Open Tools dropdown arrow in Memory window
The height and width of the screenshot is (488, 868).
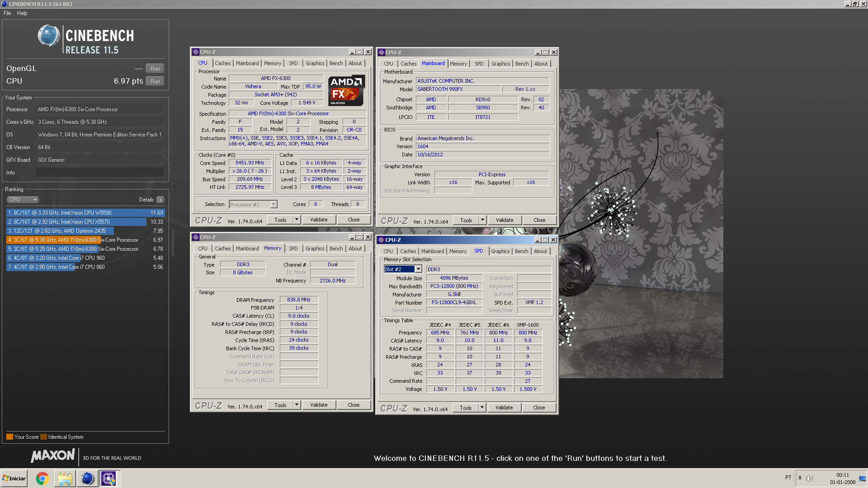point(297,405)
